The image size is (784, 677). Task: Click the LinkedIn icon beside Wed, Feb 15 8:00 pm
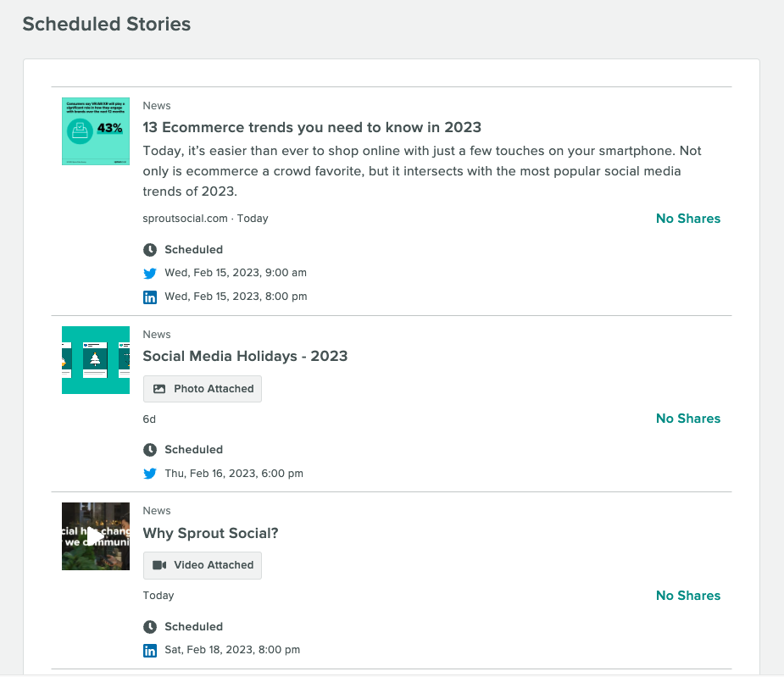click(x=150, y=297)
